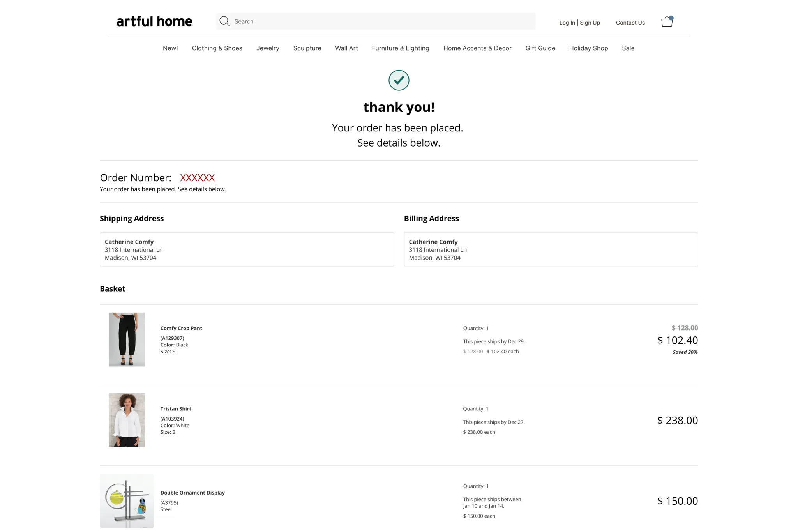Select the Sculpture menu item

pos(307,48)
